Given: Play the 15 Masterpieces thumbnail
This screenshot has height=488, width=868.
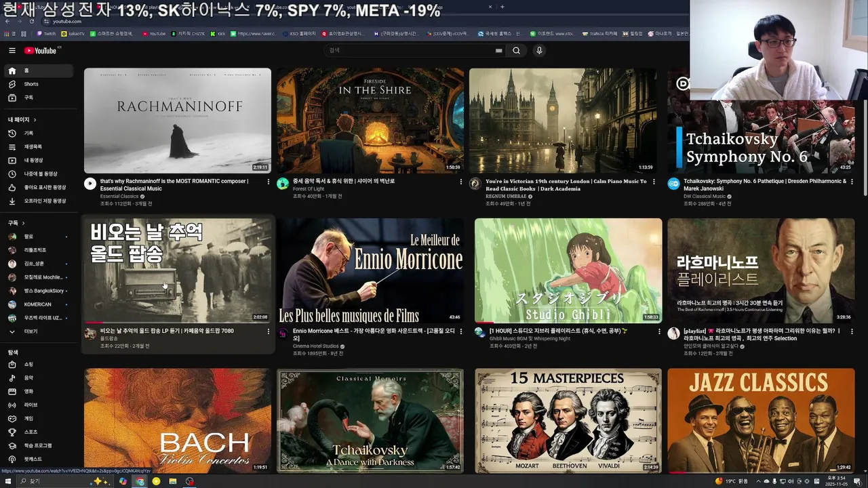Looking at the screenshot, I should coord(568,420).
